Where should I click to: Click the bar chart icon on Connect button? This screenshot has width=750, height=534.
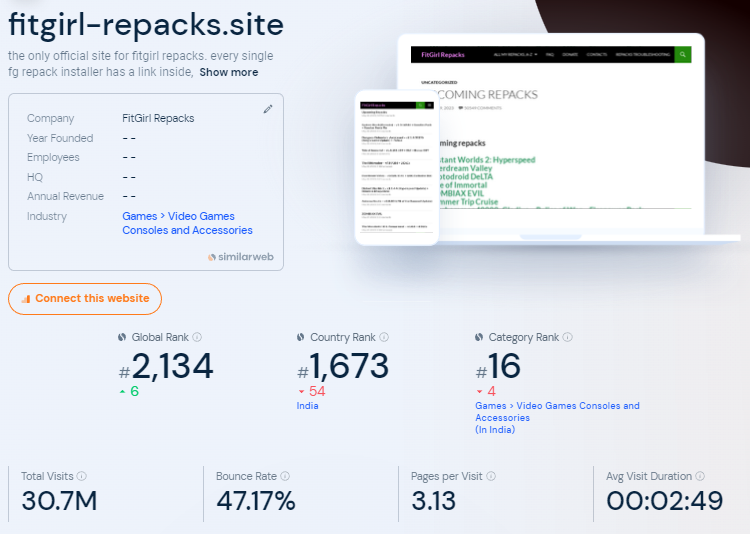26,299
